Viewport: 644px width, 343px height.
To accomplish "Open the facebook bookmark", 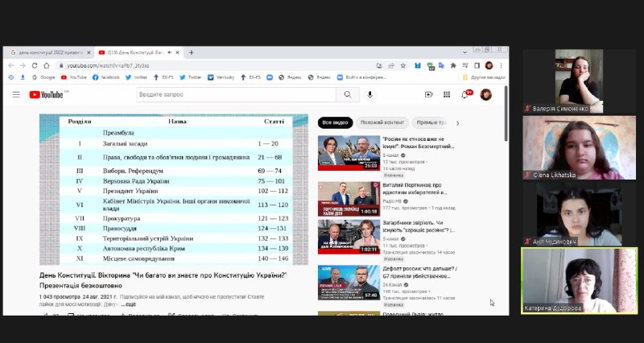I will [106, 77].
